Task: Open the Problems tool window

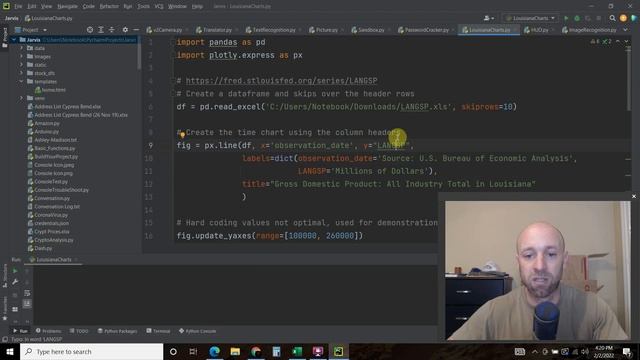Action: 48,331
